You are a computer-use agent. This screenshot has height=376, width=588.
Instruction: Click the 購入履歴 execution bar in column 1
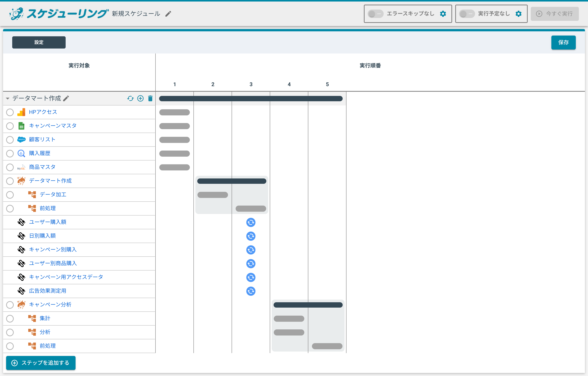pyautogui.click(x=174, y=154)
